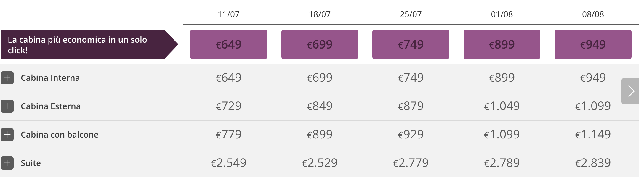Expand the Cabina Interna row

click(x=7, y=78)
